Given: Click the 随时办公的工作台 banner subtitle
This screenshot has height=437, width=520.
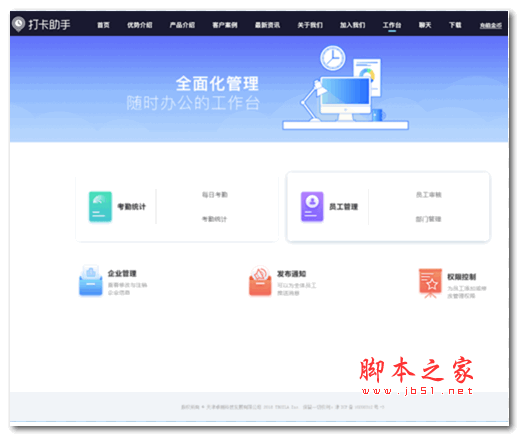Looking at the screenshot, I should click(x=193, y=103).
